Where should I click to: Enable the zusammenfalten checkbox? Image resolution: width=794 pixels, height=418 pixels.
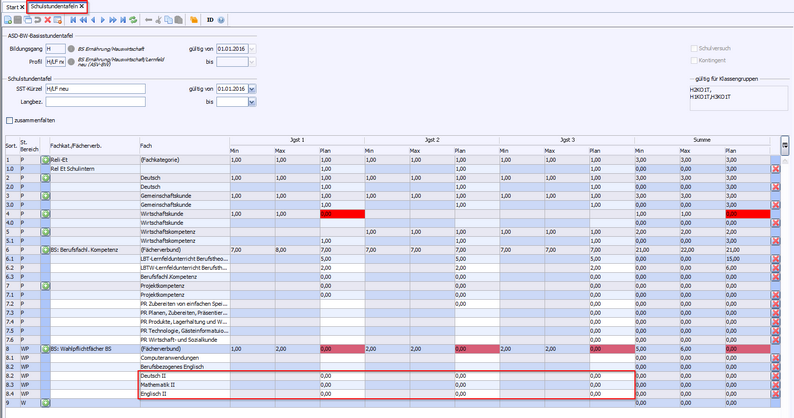click(10, 121)
